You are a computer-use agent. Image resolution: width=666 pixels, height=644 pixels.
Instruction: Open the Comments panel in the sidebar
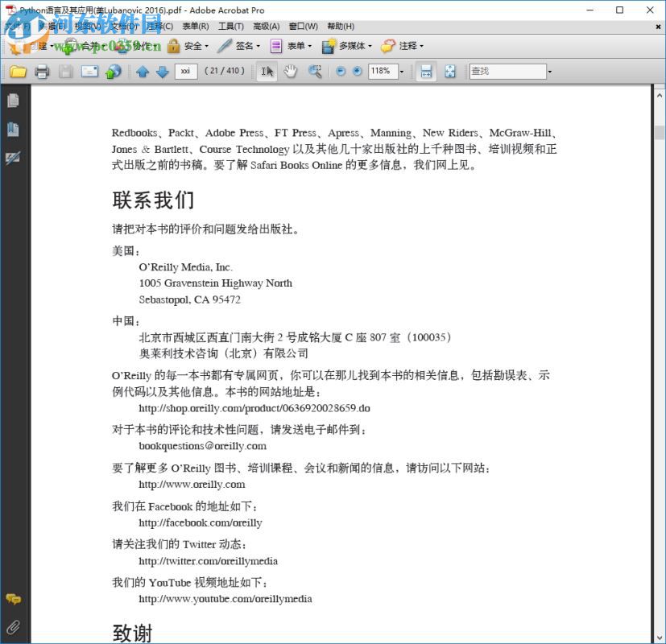(13, 600)
